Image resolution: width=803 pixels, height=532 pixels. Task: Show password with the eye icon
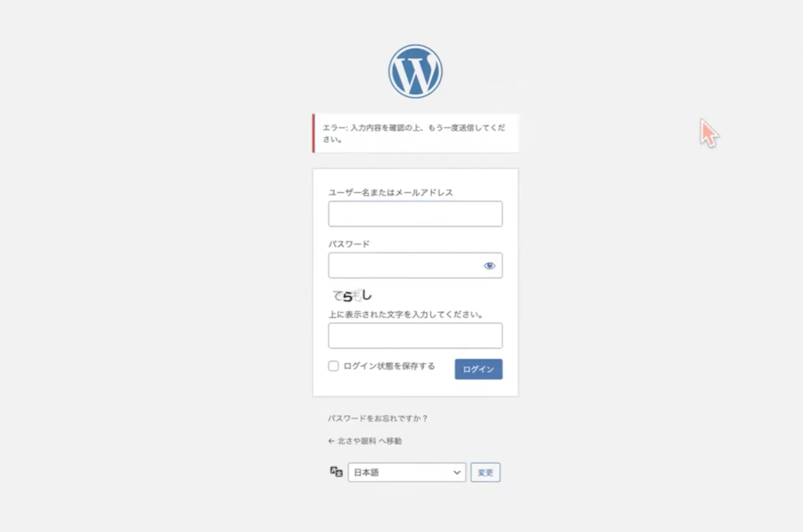(489, 266)
